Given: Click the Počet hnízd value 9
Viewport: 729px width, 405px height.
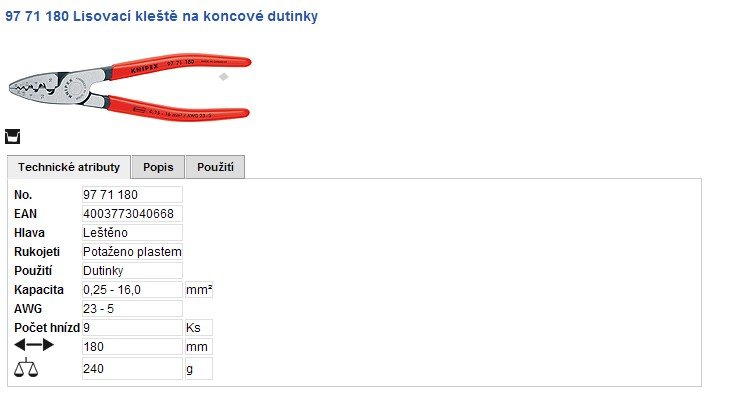Looking at the screenshot, I should 132,328.
